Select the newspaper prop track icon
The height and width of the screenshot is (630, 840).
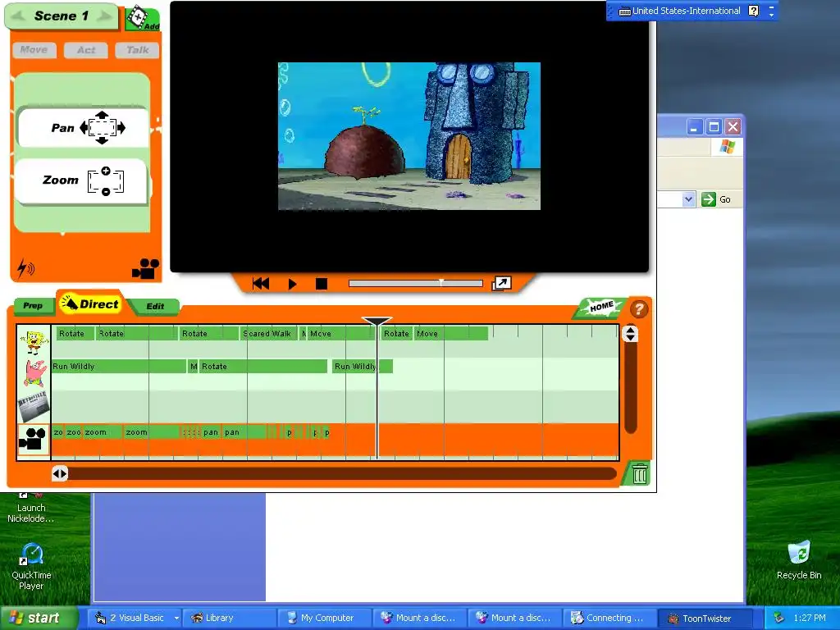[34, 407]
